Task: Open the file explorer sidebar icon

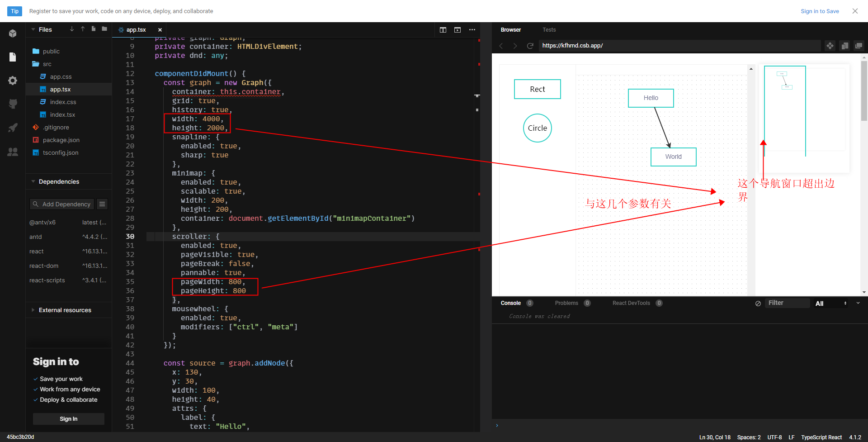Action: click(12, 57)
